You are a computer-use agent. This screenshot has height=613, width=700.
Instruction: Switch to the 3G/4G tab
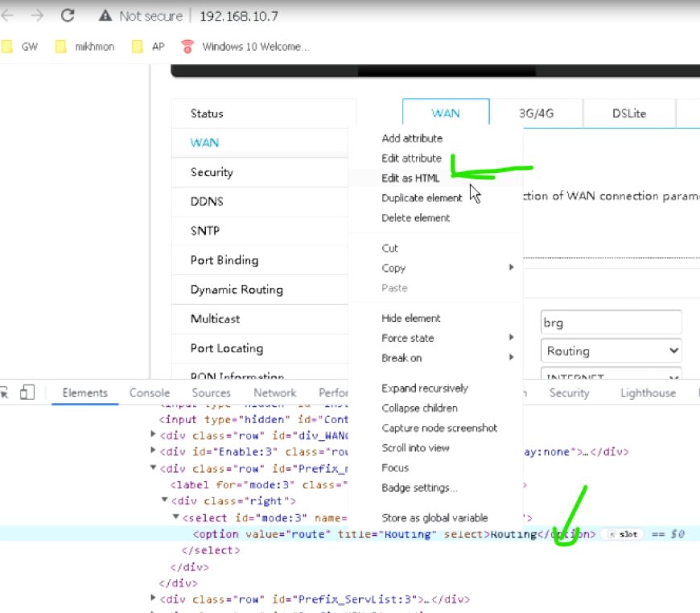(536, 113)
